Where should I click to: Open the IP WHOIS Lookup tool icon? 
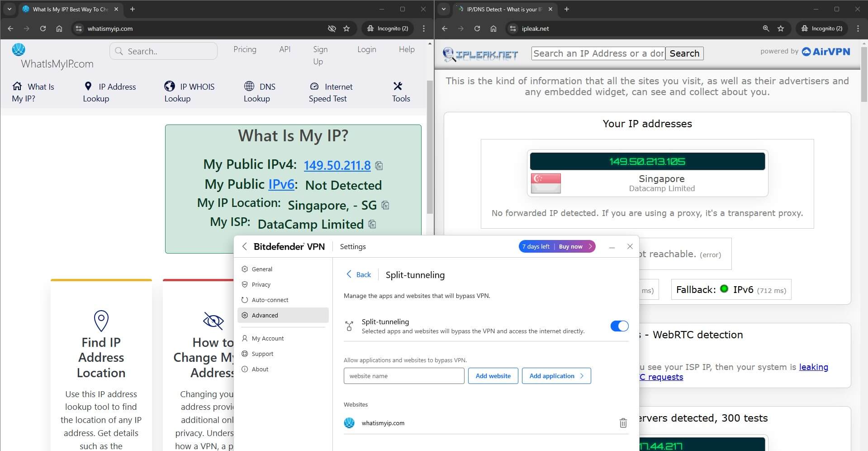pos(170,86)
